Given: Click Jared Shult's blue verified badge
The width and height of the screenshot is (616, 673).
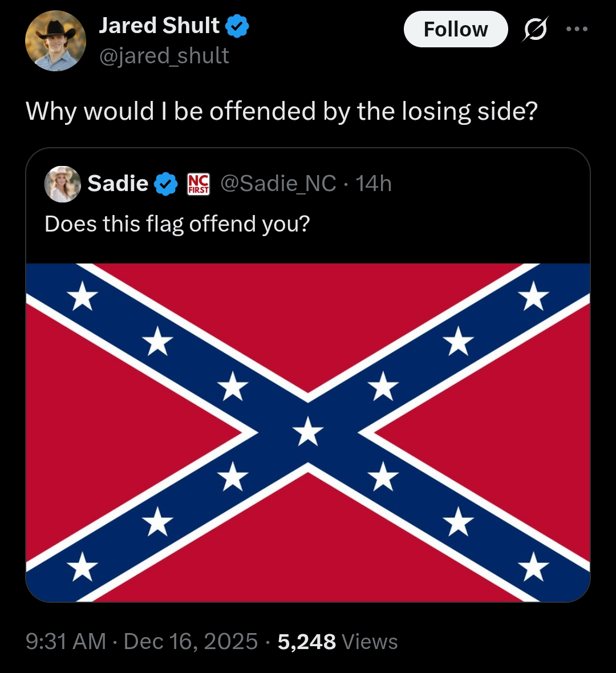Looking at the screenshot, I should point(237,26).
